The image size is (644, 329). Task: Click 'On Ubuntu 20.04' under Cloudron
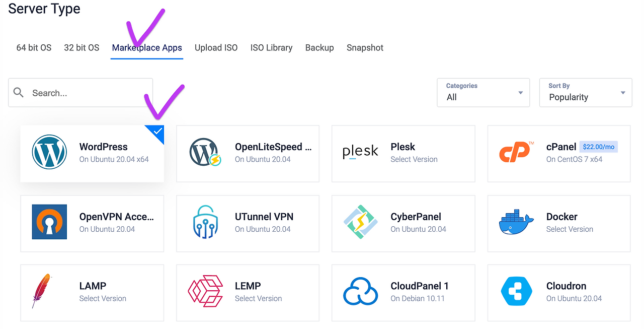pos(574,298)
